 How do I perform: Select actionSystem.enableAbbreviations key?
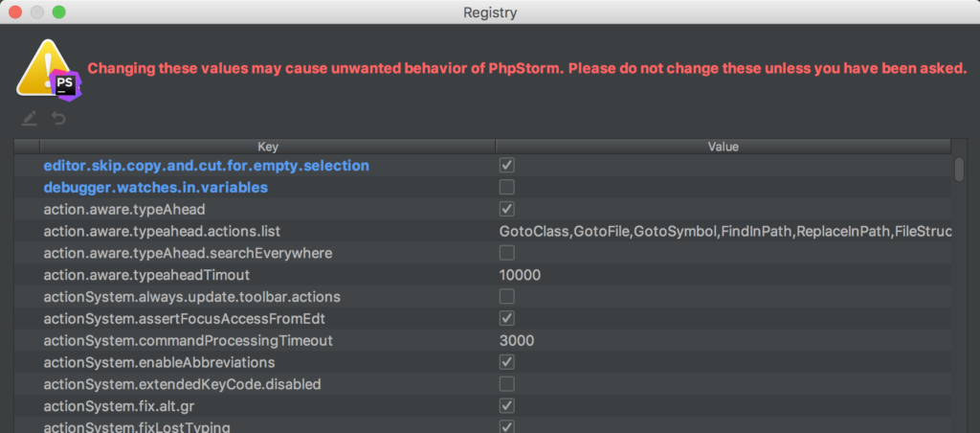pos(160,362)
